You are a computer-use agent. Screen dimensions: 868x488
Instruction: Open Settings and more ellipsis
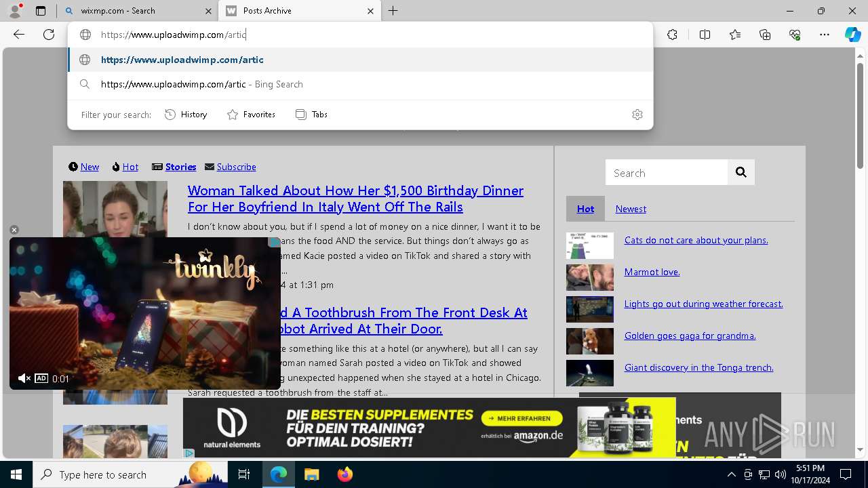pos(825,35)
